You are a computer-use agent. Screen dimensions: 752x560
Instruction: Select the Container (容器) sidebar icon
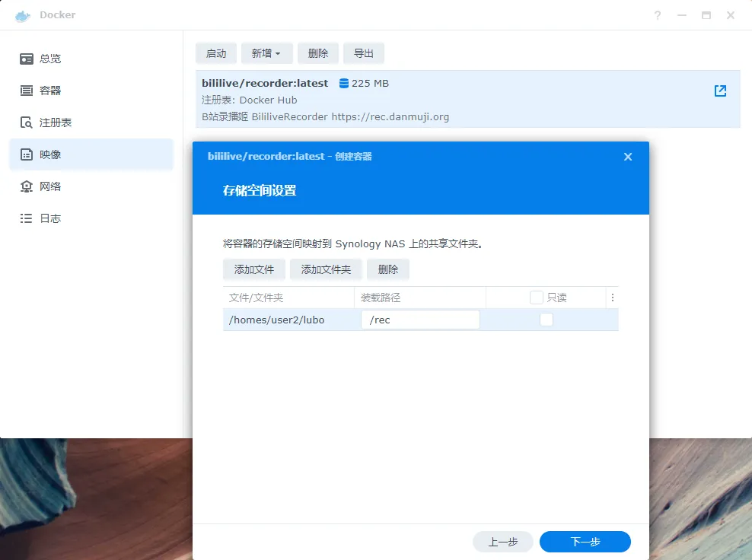pos(27,91)
